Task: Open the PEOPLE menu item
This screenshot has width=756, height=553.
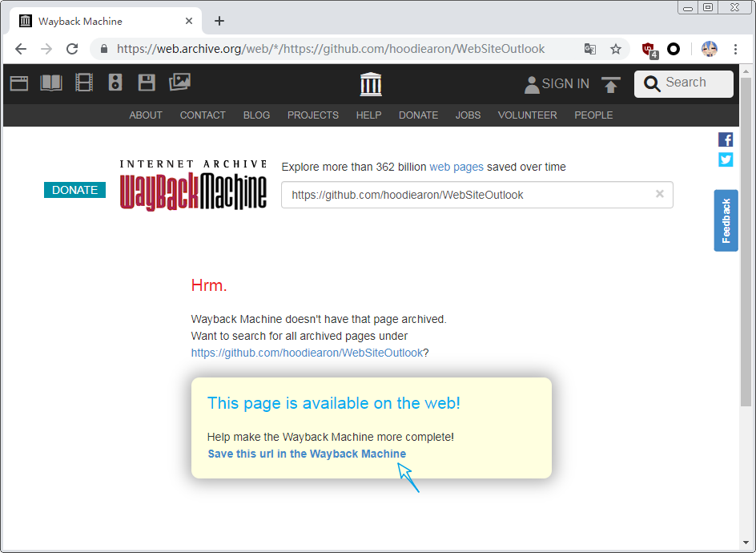Action: click(593, 115)
